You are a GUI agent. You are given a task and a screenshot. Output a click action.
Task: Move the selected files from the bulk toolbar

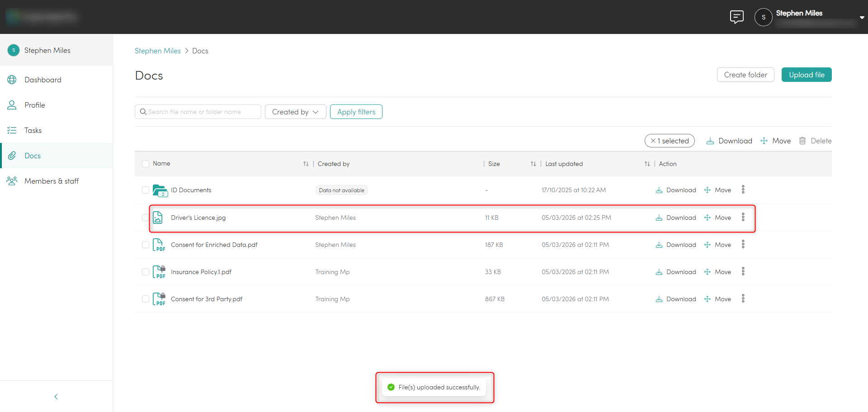coord(776,141)
